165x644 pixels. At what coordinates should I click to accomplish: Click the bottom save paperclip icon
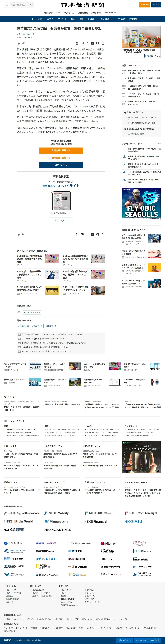(x=19, y=234)
